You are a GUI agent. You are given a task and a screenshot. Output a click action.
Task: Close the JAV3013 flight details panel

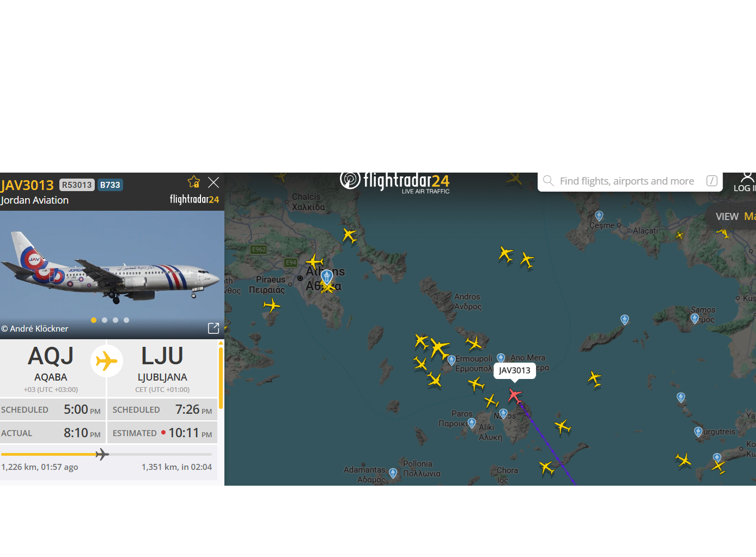[214, 182]
